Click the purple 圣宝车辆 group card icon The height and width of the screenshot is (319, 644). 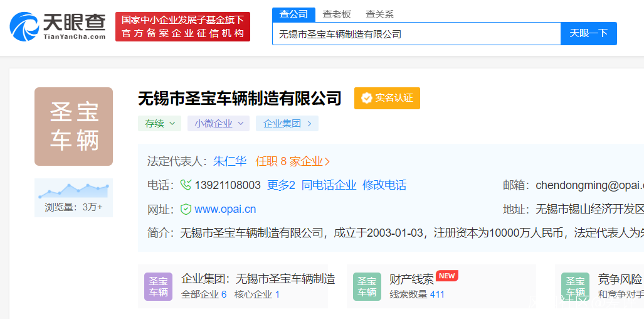[158, 286]
